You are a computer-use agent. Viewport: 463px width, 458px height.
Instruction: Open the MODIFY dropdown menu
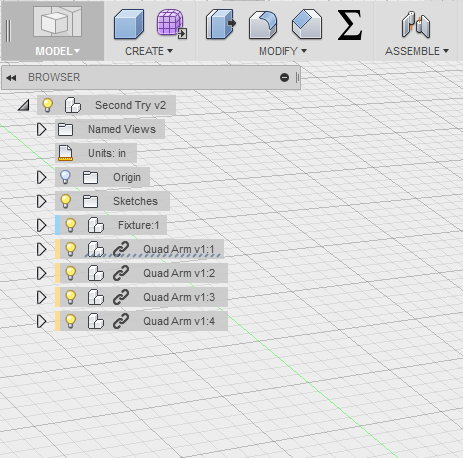283,51
